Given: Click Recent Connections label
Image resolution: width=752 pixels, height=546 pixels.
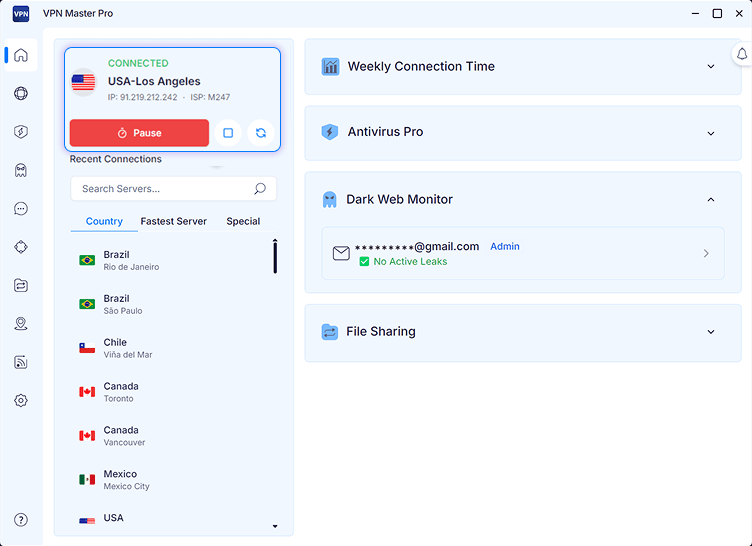Looking at the screenshot, I should (x=116, y=159).
